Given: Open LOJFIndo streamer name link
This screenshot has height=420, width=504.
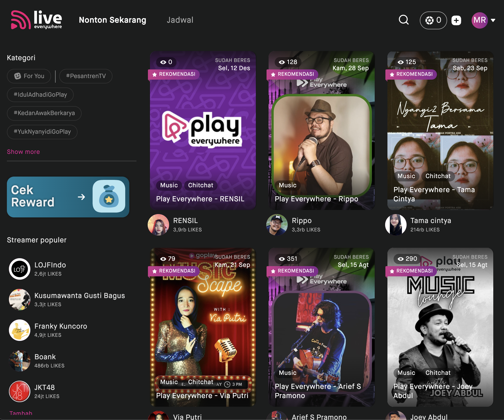Looking at the screenshot, I should pyautogui.click(x=50, y=265).
